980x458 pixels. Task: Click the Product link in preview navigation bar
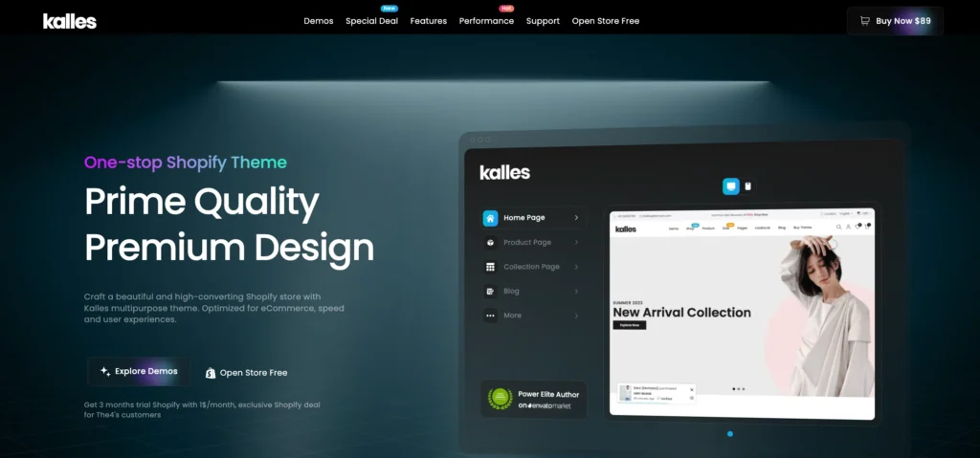coord(708,229)
